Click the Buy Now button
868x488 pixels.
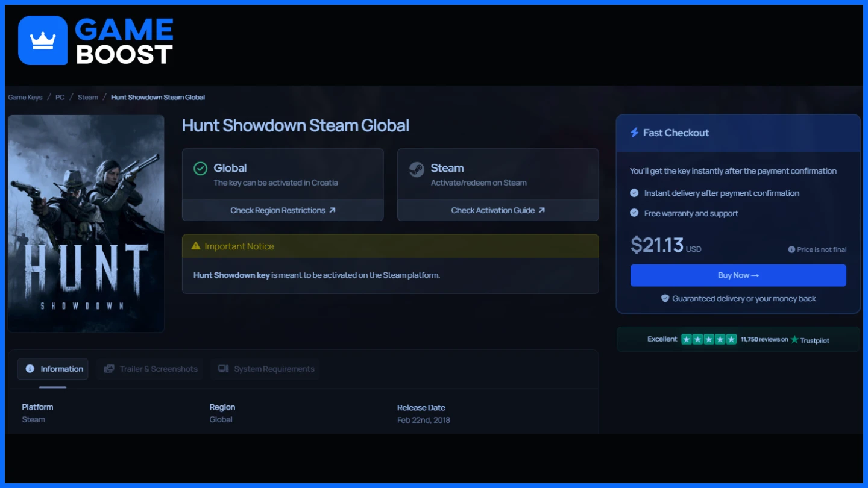click(x=738, y=275)
